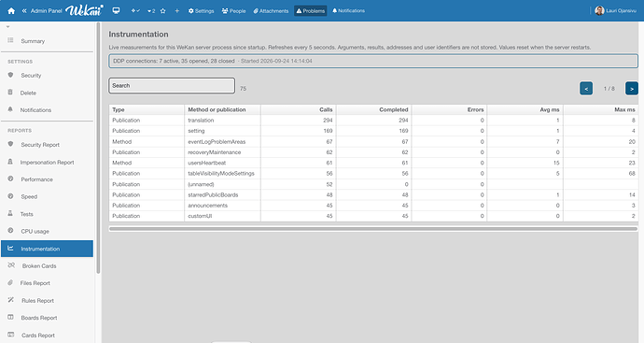Click the Errors column header
644x343 pixels.
tap(449, 109)
